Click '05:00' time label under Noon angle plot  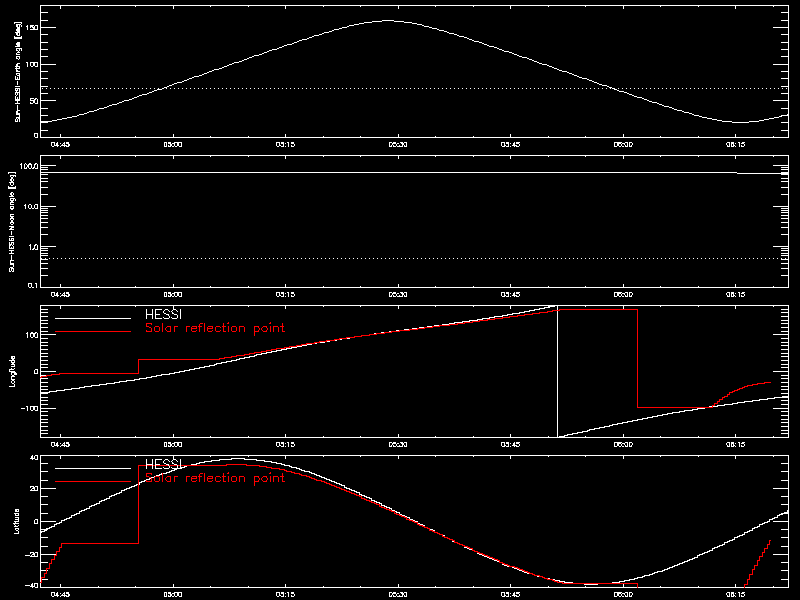coord(173,294)
